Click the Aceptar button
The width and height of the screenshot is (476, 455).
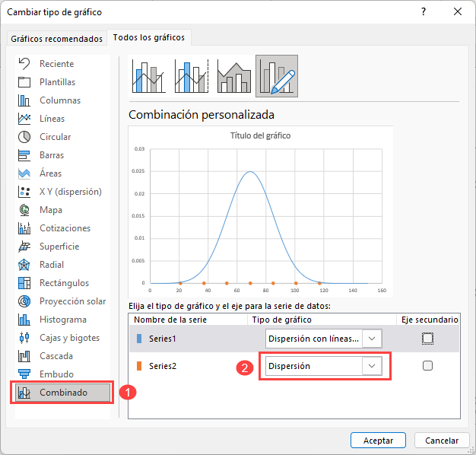378,441
